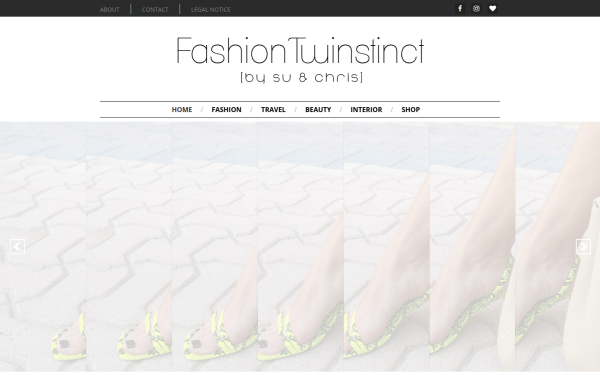
Task: Open the Contact page link
Action: click(155, 10)
